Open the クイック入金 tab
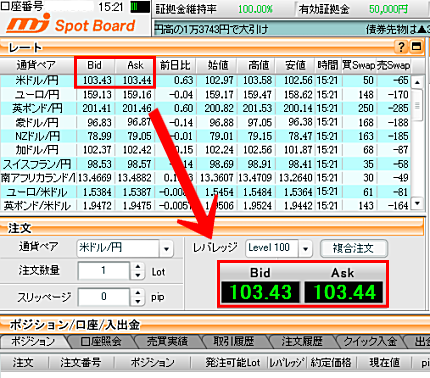The height and width of the screenshot is (378, 430). click(x=370, y=342)
